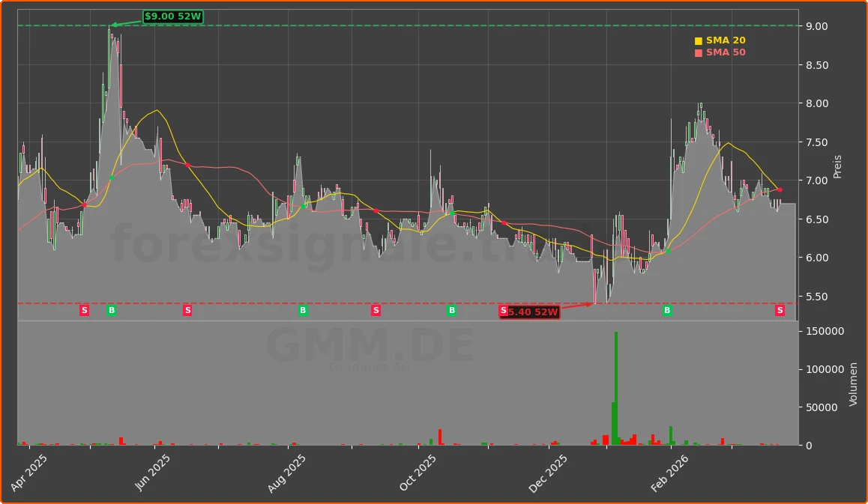
Task: Click the Volumen axis title
Action: [854, 384]
